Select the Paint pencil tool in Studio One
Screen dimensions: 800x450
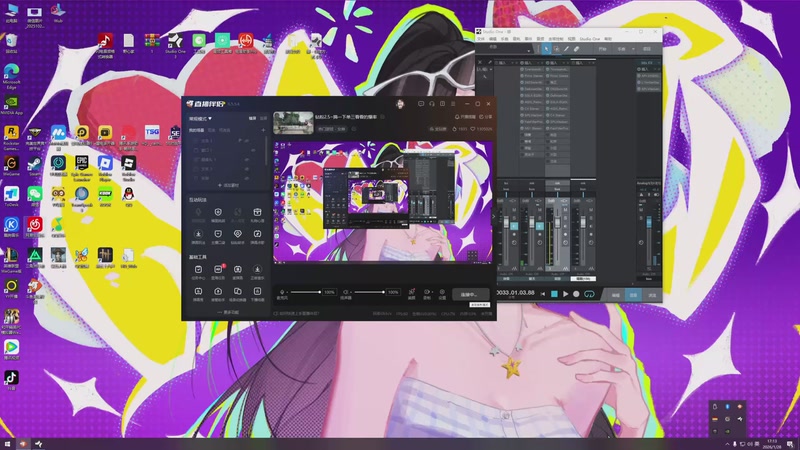(x=566, y=49)
